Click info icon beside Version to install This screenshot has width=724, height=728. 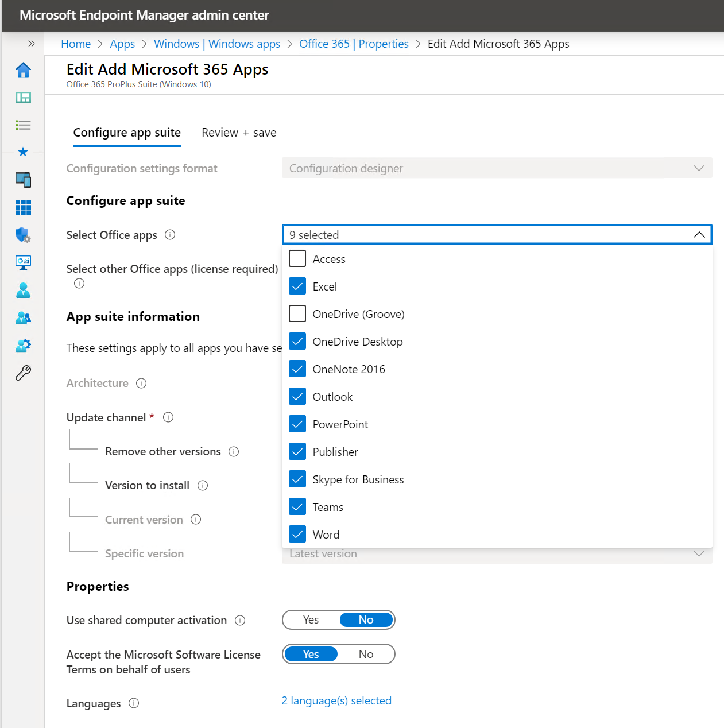[x=203, y=486]
